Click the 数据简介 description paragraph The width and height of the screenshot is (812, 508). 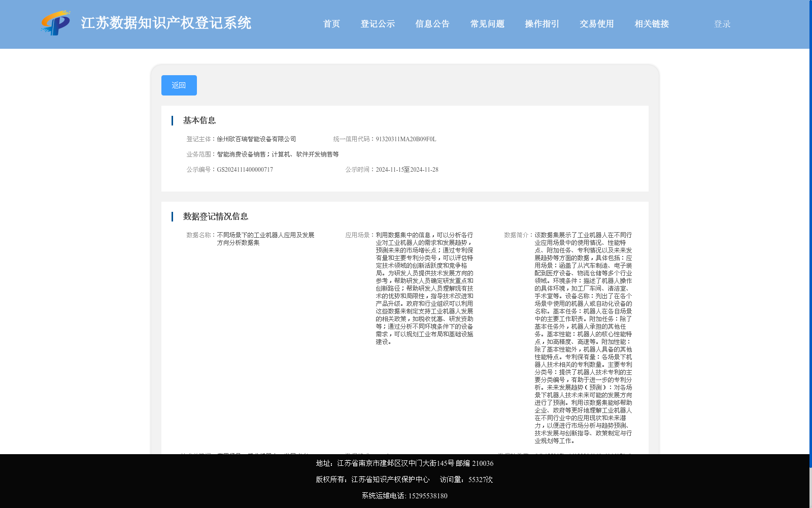point(583,338)
